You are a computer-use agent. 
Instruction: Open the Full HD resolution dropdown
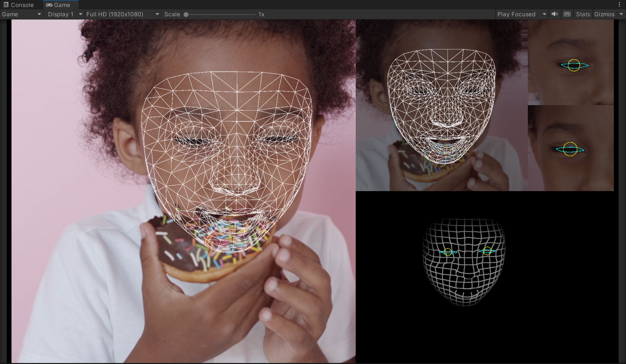point(123,14)
